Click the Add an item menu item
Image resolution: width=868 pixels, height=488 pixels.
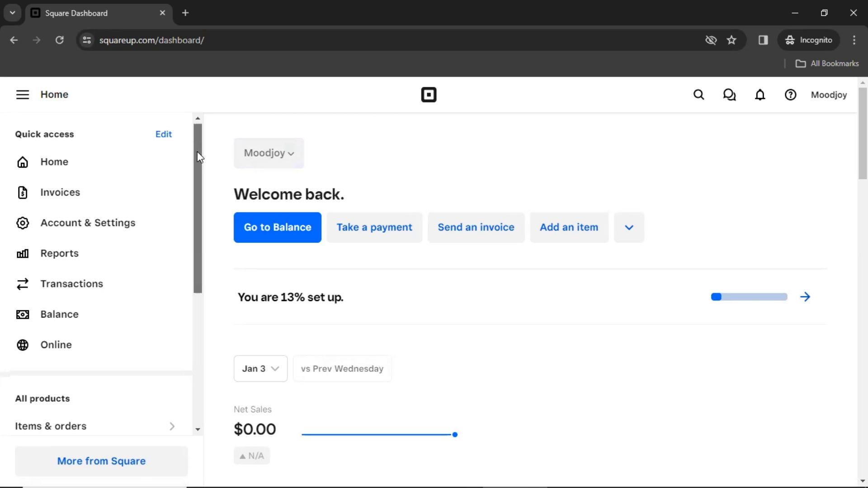click(569, 227)
